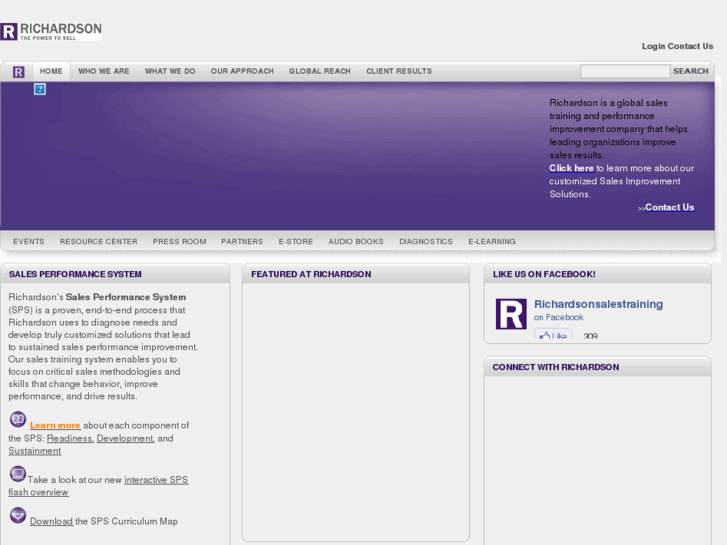
Task: Go to AUDIO BOOKS
Action: pos(356,242)
